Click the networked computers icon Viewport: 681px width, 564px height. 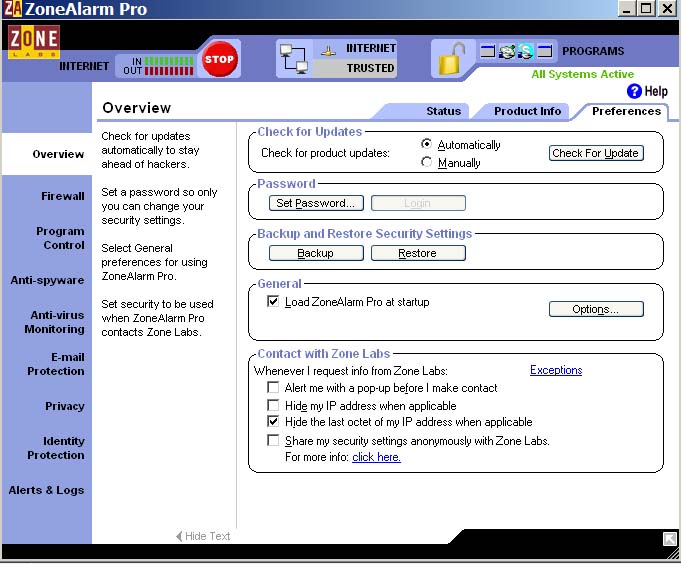click(294, 59)
